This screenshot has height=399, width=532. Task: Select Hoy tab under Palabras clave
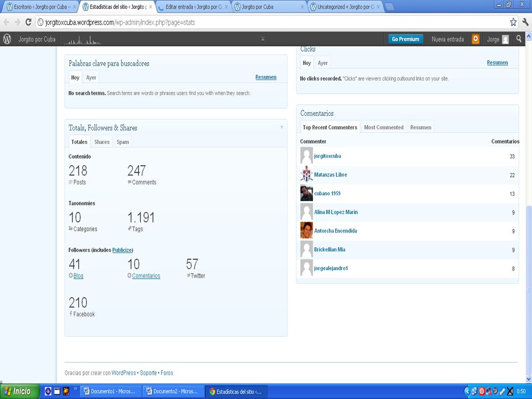[75, 78]
